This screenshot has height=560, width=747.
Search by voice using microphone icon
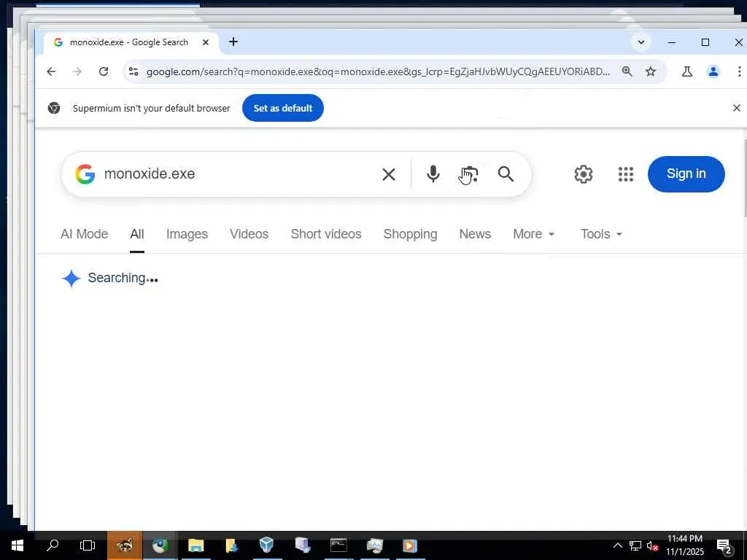click(433, 174)
